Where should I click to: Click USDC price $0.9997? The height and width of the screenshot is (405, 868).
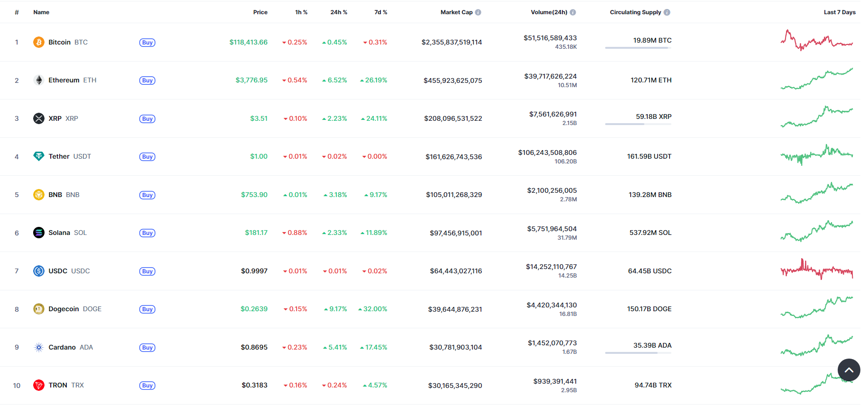pos(254,271)
